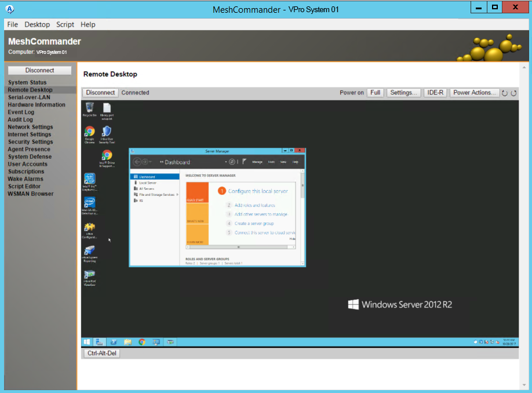
Task: Send Ctrl-Alt-Del to remote computer
Action: point(102,353)
